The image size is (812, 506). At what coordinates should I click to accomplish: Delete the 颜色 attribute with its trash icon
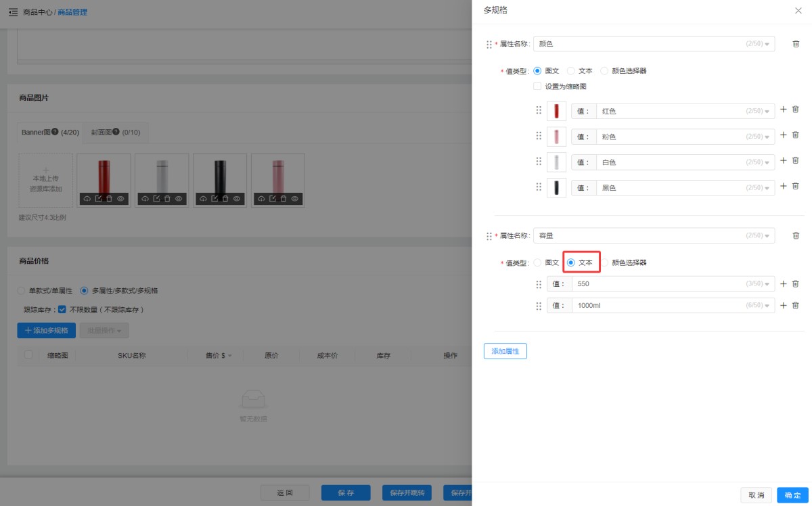796,44
